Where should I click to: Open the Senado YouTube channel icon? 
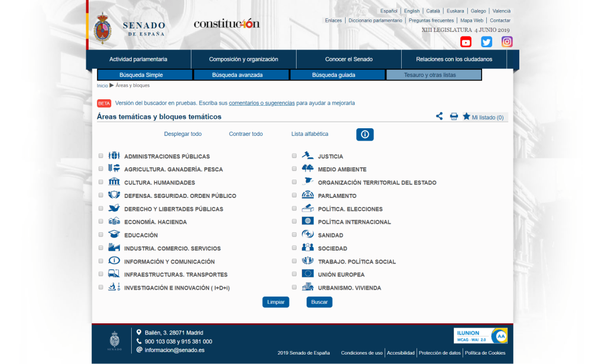tap(466, 42)
